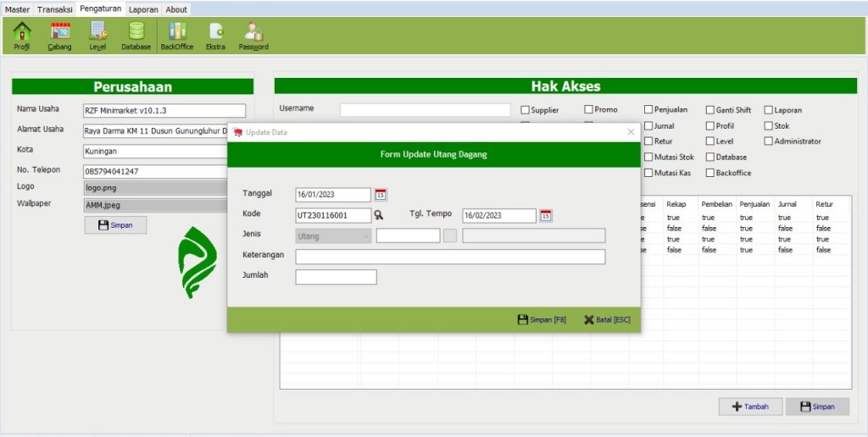Enable the Laporan access checkbox
This screenshot has width=868, height=437.
(x=768, y=110)
